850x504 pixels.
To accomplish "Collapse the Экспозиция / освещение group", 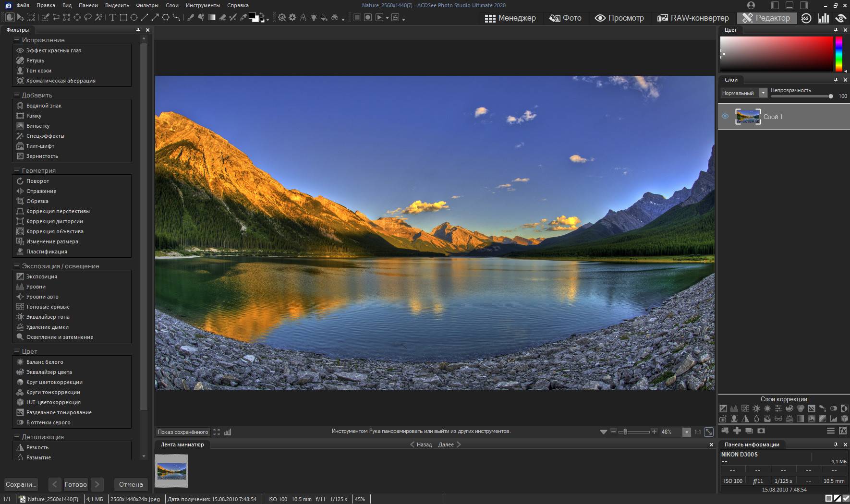I will coord(17,266).
